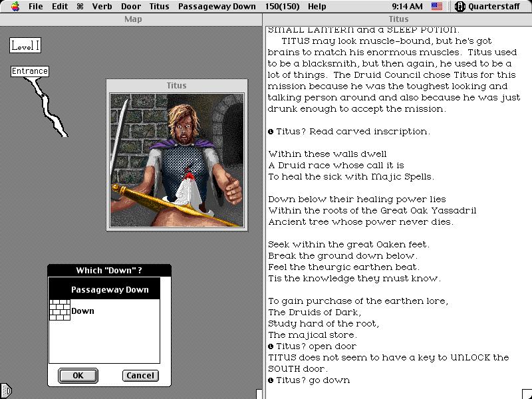The image size is (532, 399).
Task: Open the Quarterstaff application menu
Action: [487, 6]
